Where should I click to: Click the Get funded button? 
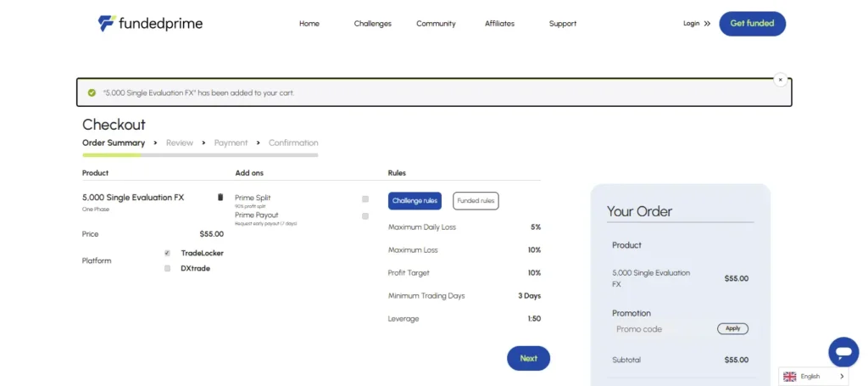pos(753,24)
